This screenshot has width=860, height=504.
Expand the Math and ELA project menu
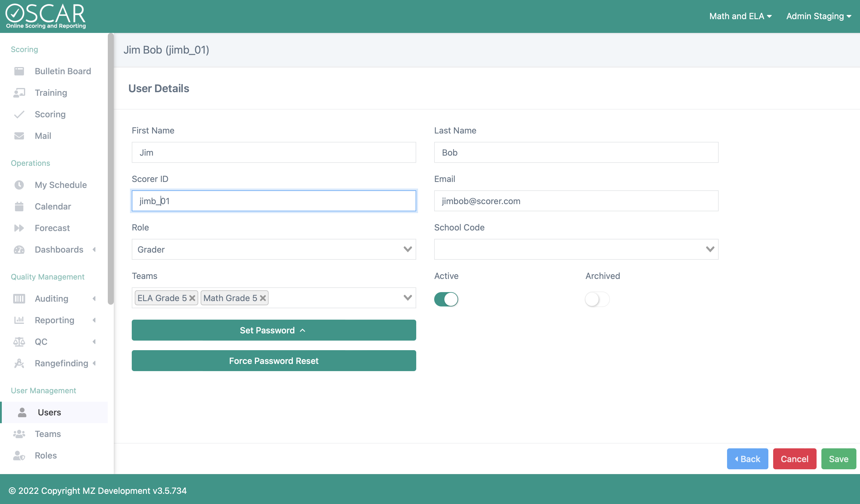tap(740, 16)
